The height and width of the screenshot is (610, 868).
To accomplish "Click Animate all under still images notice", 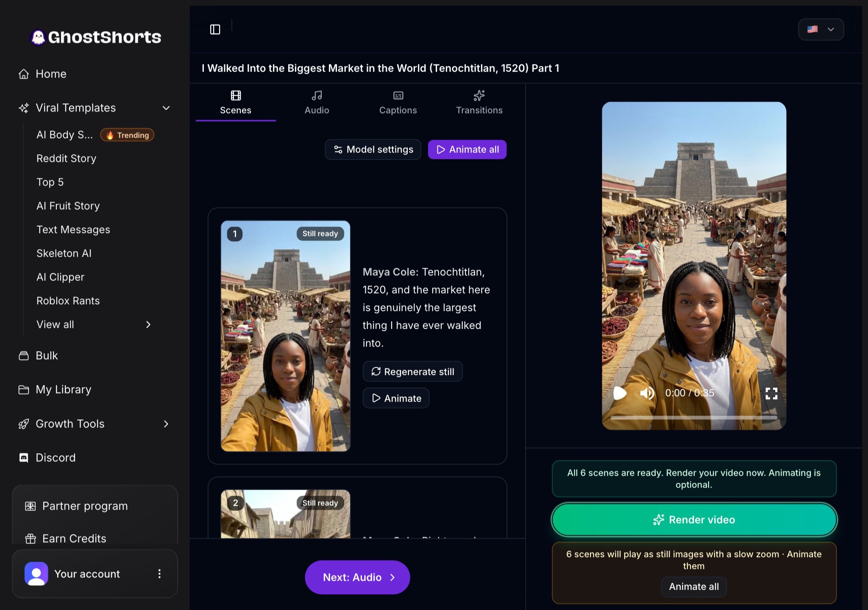I will point(694,587).
